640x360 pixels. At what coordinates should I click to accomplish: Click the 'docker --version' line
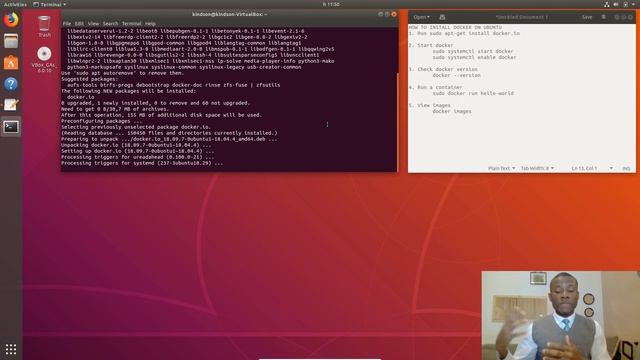[456, 76]
